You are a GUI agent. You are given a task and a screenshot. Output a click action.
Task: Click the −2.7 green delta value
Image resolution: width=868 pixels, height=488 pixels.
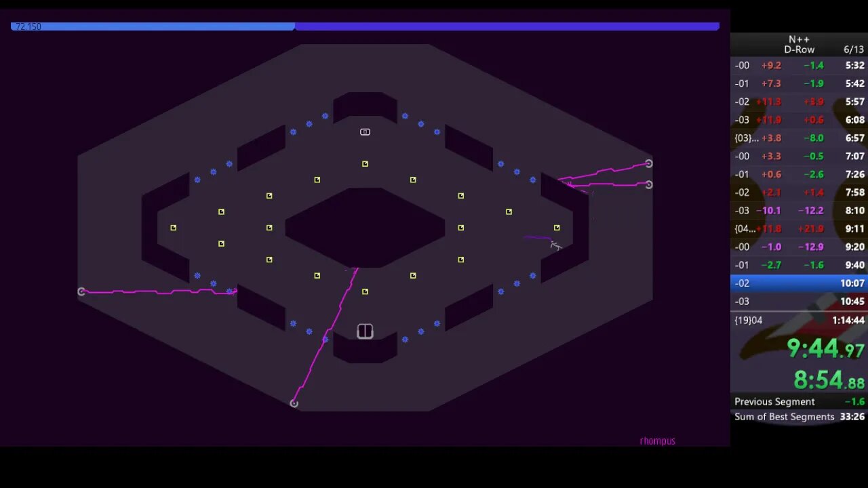point(771,265)
